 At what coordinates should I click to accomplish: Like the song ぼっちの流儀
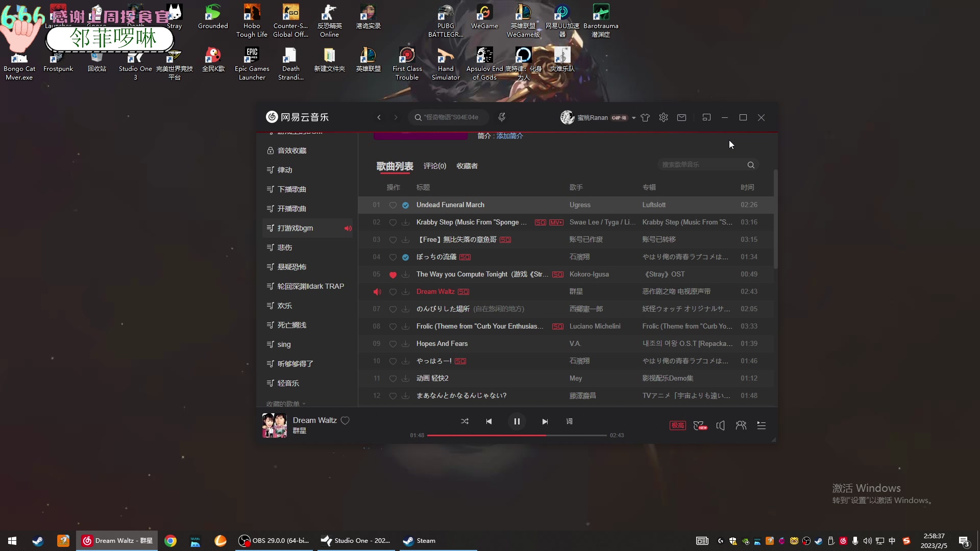pos(393,257)
